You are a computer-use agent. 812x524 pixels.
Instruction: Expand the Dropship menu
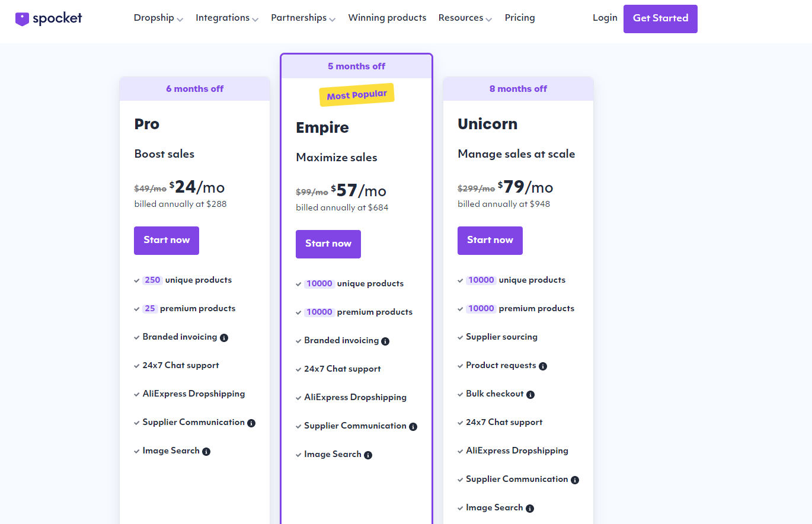[158, 18]
